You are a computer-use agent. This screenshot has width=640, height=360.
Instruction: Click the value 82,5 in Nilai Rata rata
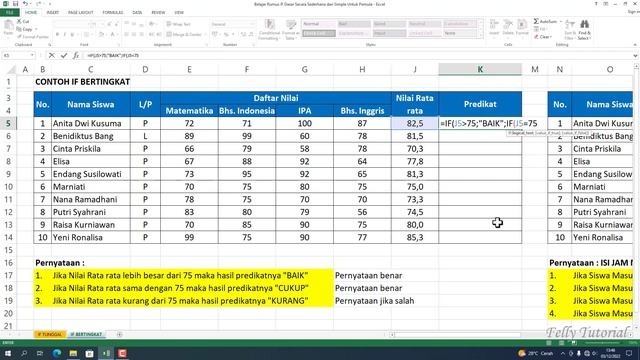tap(415, 123)
